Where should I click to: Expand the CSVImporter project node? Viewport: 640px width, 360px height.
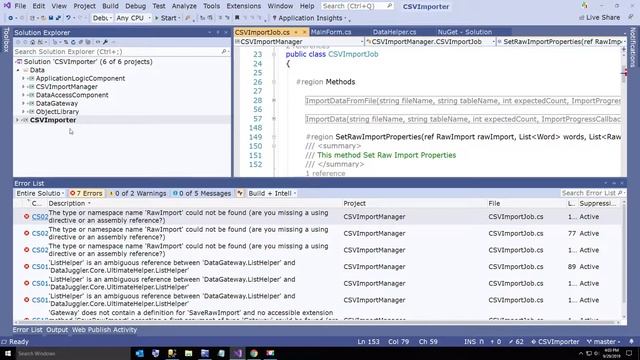[x=18, y=120]
